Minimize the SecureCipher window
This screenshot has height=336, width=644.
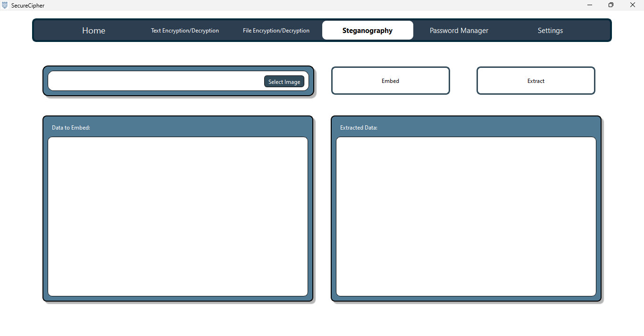coord(590,5)
